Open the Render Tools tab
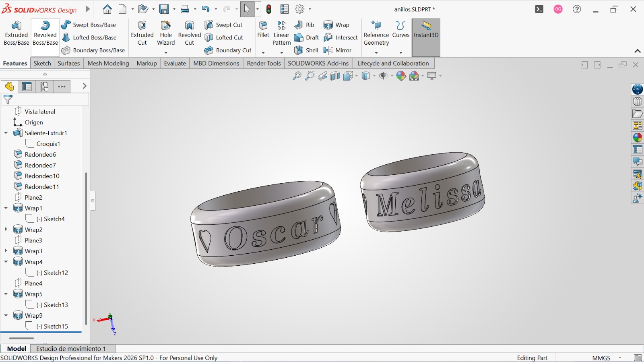 tap(264, 63)
